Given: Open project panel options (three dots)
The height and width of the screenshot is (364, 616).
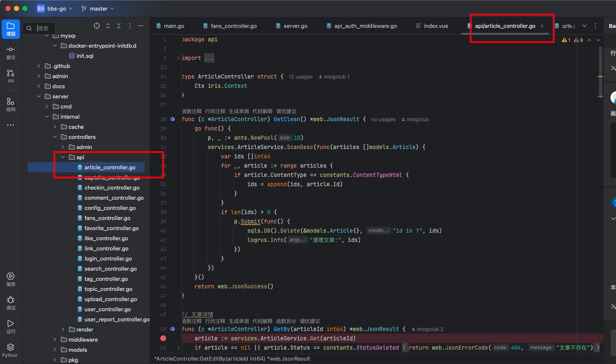Looking at the screenshot, I should click(130, 26).
